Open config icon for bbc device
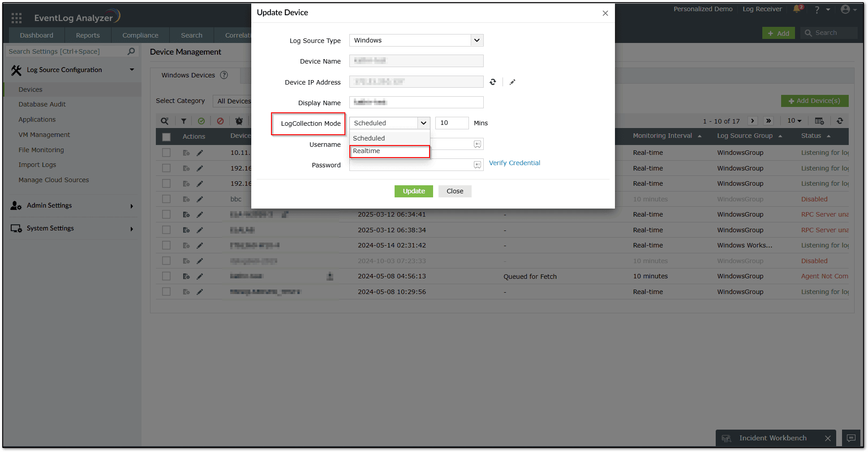Viewport: 868px width, 452px height. pos(186,199)
